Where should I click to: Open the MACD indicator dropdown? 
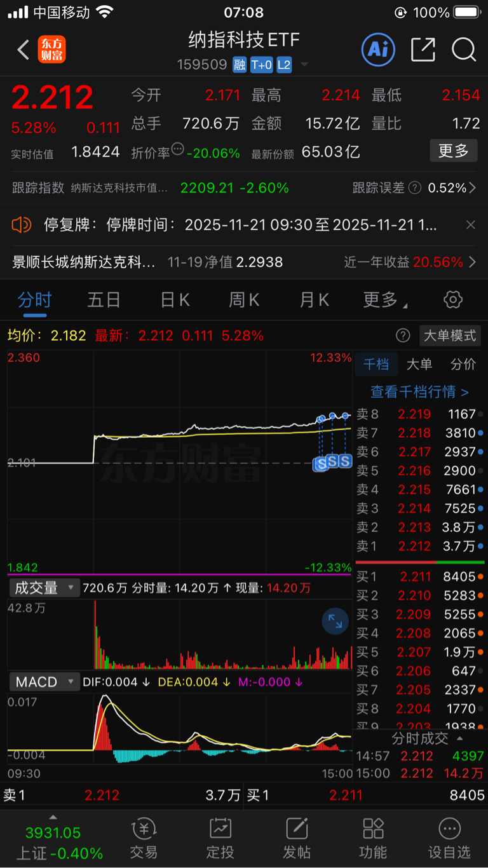click(44, 682)
